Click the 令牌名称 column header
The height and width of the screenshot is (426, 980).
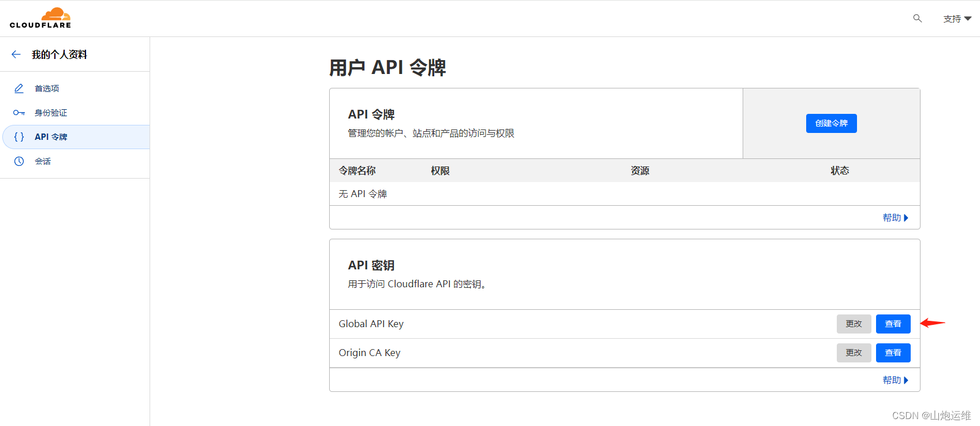coord(357,171)
